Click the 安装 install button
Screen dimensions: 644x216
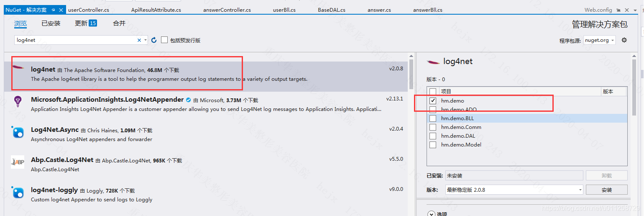(x=607, y=190)
